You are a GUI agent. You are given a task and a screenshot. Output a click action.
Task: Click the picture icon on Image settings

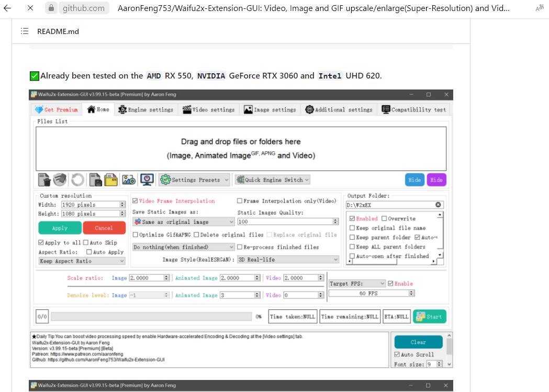[248, 109]
